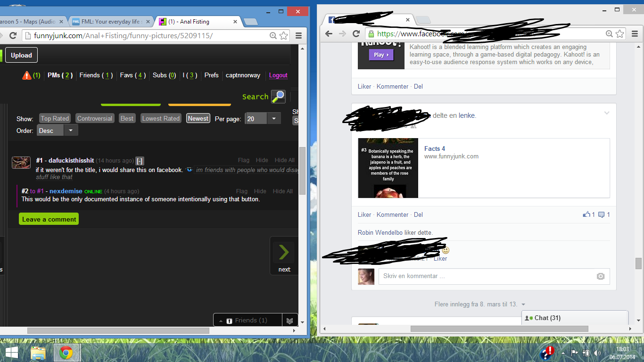
Task: Open Action Center flag in system tray
Action: tap(575, 353)
